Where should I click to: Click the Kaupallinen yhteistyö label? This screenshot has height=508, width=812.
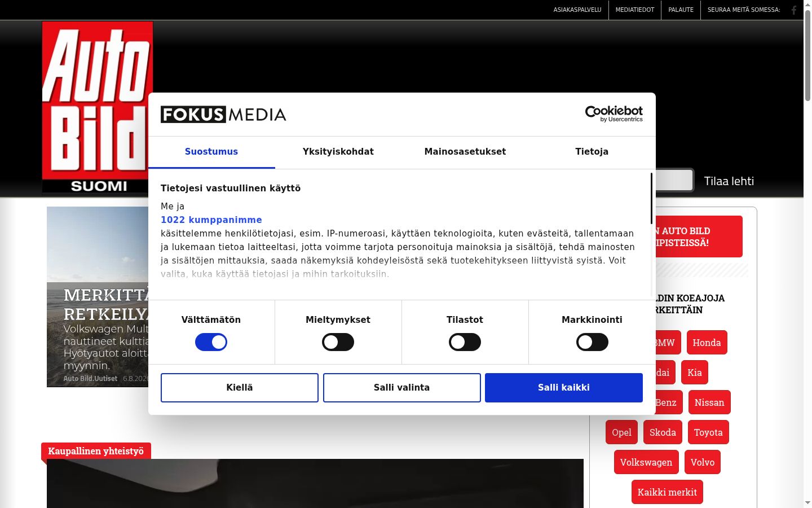coord(96,451)
